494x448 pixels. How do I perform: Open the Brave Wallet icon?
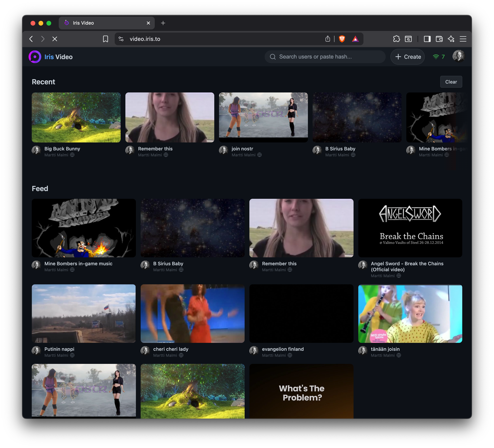coord(439,39)
